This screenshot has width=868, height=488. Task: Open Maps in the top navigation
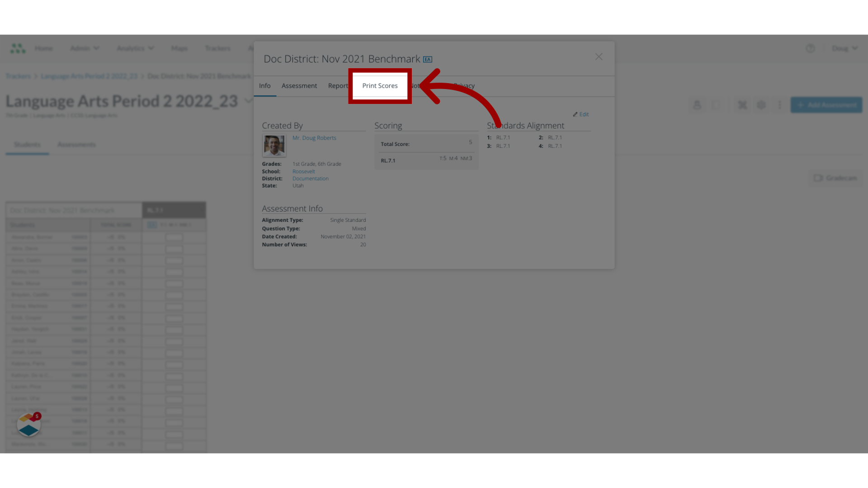click(x=179, y=48)
